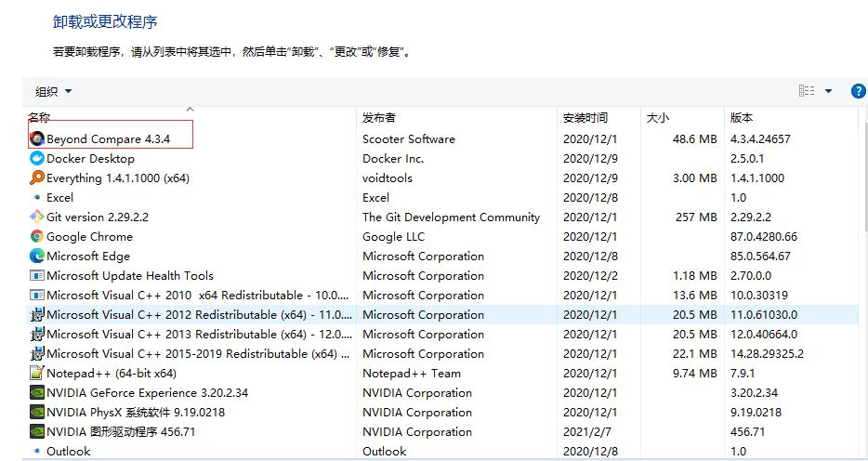Open the blue help question mark
This screenshot has height=461, width=868.
[x=858, y=91]
